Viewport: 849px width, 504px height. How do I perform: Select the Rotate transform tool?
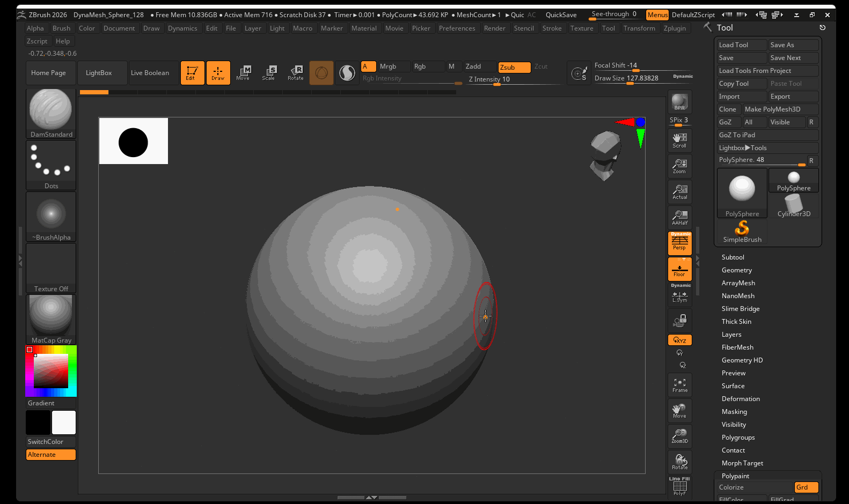(296, 73)
